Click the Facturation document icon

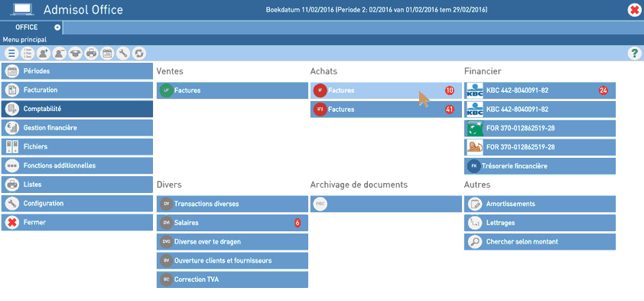12,90
